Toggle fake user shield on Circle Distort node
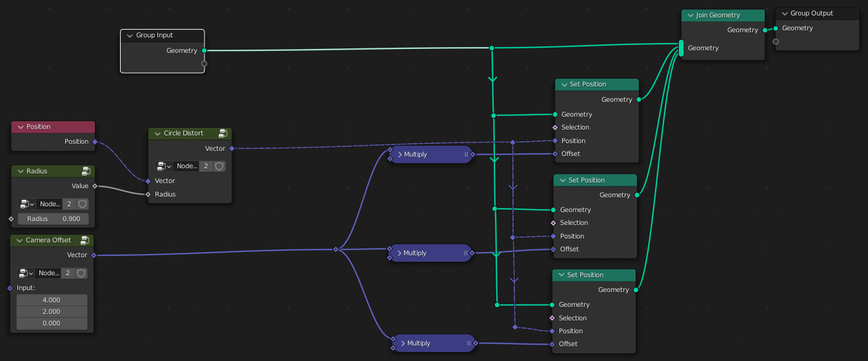 219,166
